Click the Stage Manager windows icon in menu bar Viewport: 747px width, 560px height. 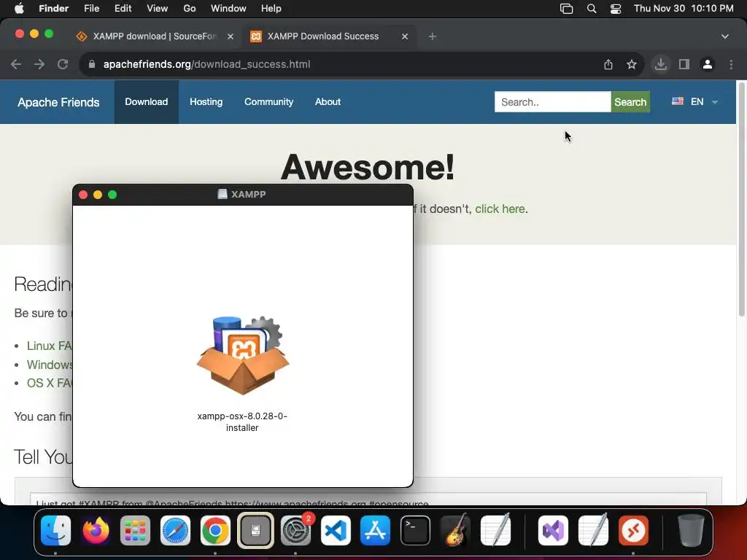(x=566, y=9)
